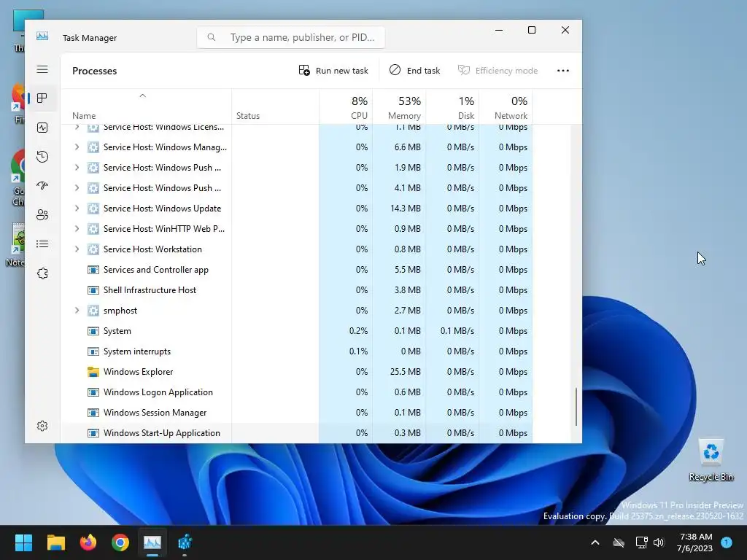Expand Service Host: WinHTTP Web P... row

click(77, 229)
